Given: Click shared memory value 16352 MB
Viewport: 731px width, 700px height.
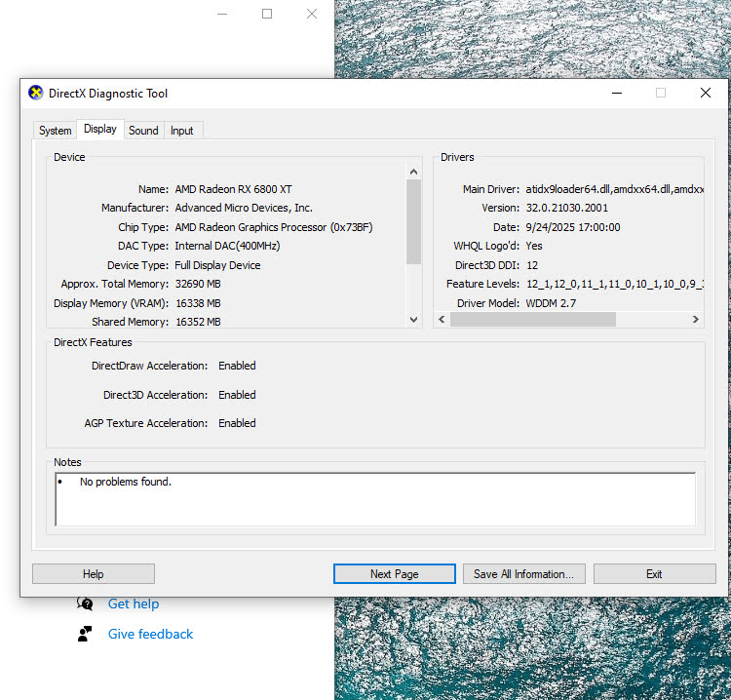Looking at the screenshot, I should [x=198, y=323].
